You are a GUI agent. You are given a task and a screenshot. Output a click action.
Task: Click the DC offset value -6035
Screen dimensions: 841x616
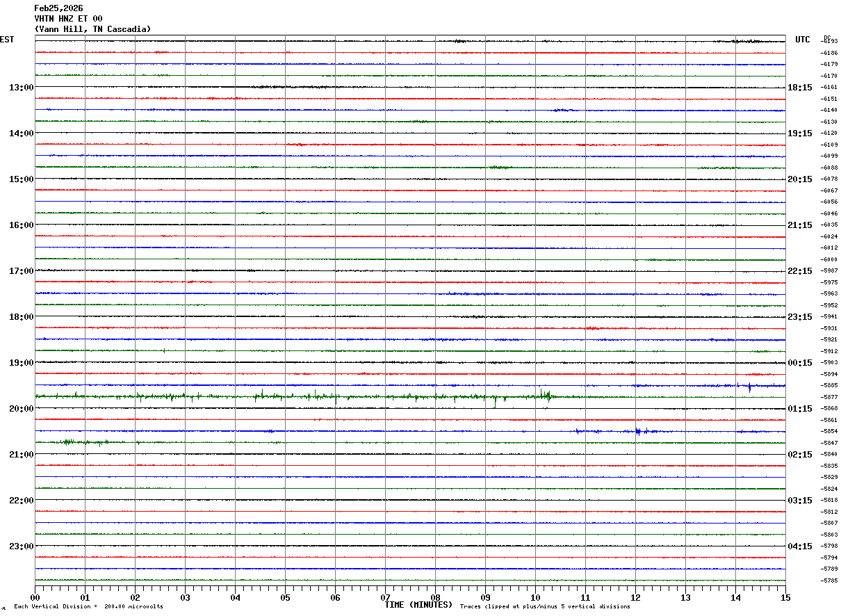830,225
